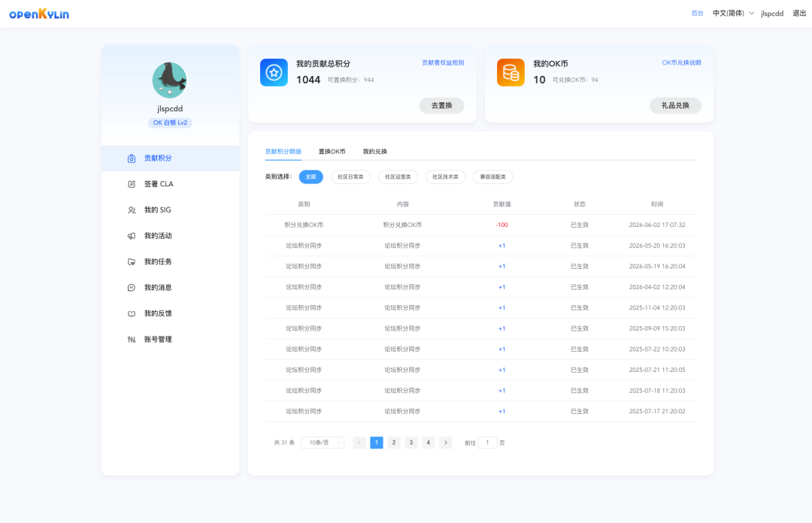Click timestamp 2026-06-02 17:07:32
The image size is (812, 523).
657,225
